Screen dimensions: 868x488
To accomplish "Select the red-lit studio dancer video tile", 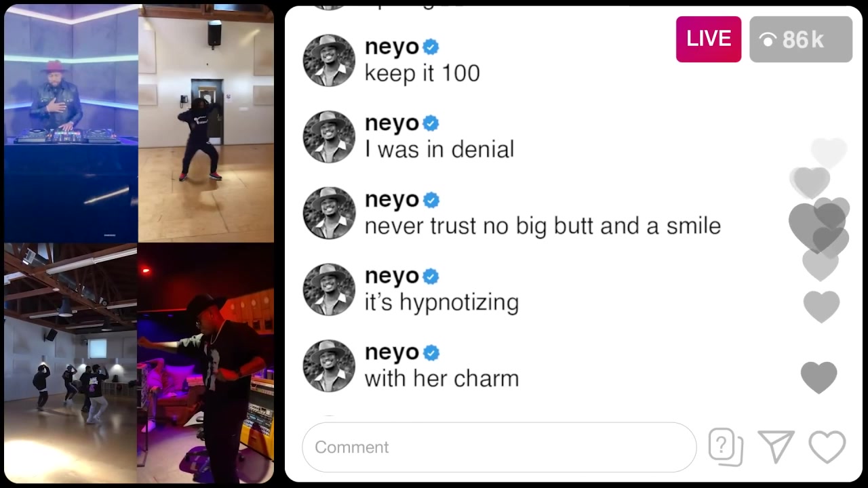I will (x=206, y=363).
